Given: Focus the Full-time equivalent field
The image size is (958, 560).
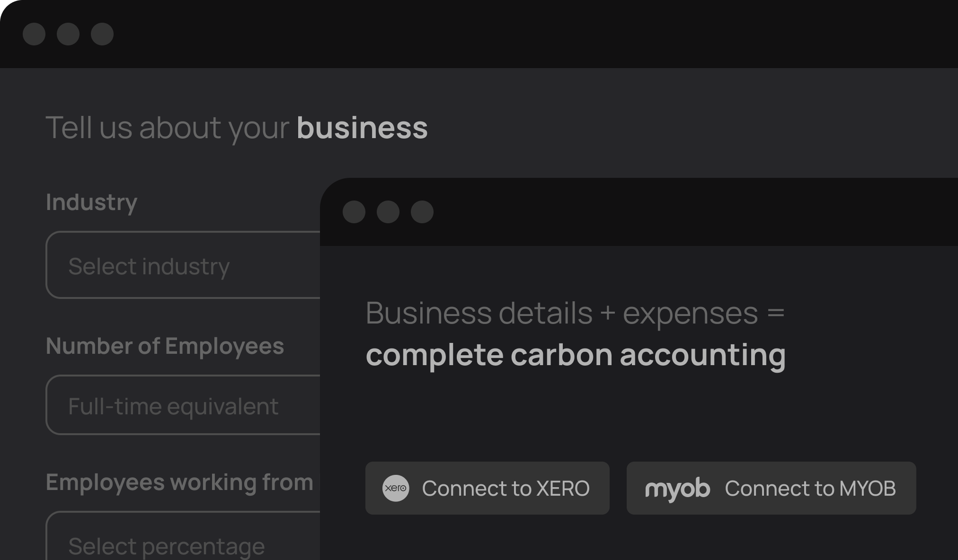Looking at the screenshot, I should 183,405.
